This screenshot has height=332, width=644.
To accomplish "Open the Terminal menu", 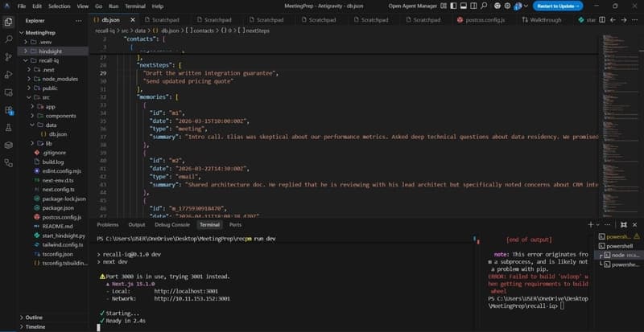I will coord(134,6).
